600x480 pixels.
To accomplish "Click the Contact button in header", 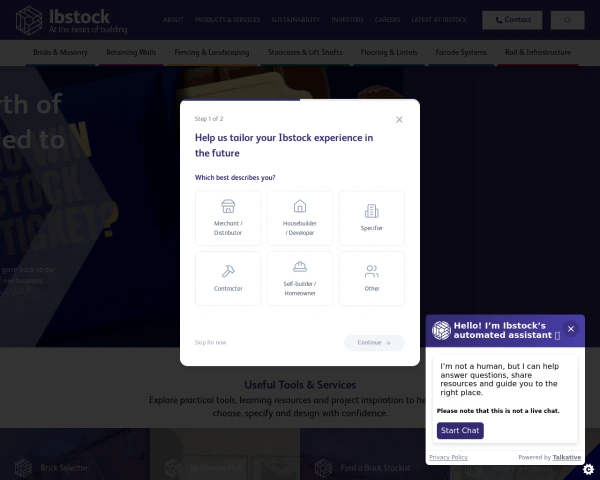I will [x=512, y=20].
